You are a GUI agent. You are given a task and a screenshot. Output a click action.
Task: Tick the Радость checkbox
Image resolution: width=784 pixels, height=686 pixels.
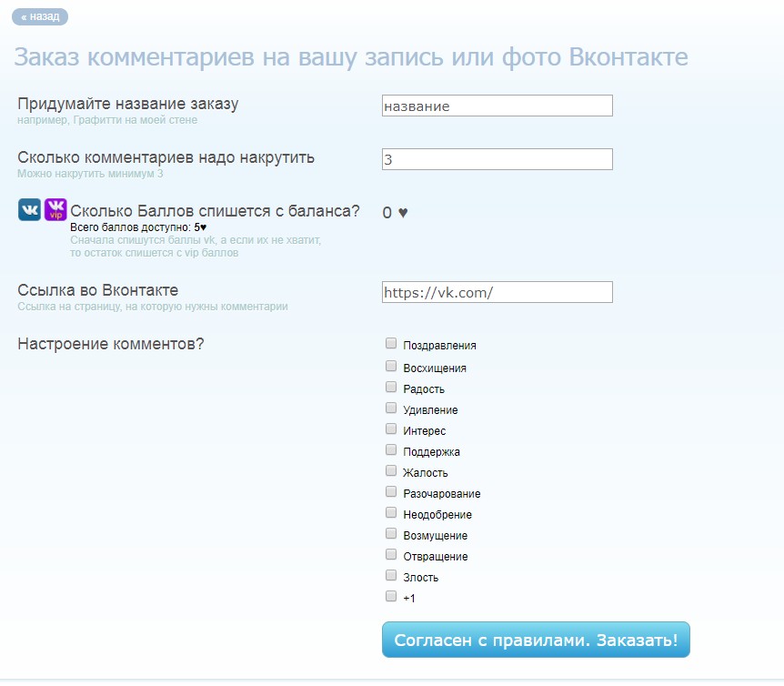point(391,387)
